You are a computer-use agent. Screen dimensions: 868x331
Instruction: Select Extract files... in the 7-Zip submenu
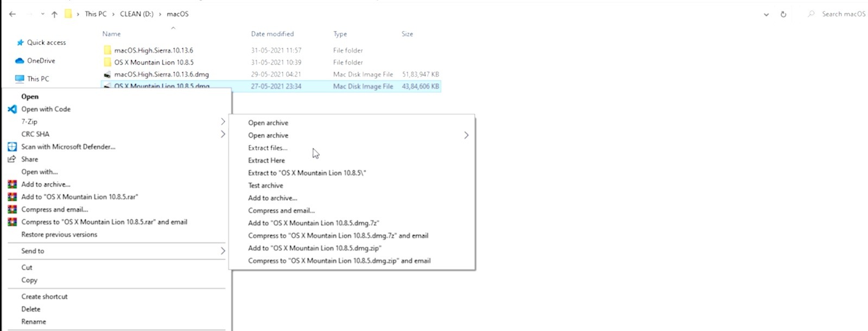pyautogui.click(x=268, y=148)
